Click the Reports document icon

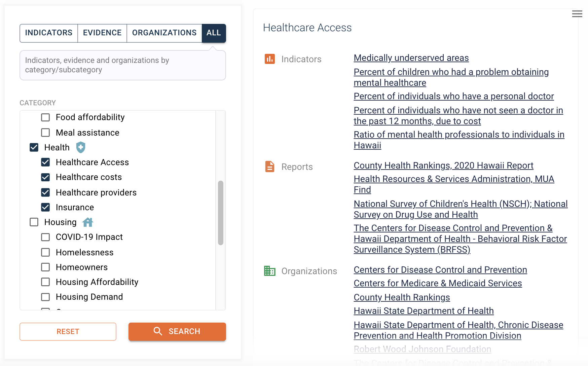click(270, 167)
